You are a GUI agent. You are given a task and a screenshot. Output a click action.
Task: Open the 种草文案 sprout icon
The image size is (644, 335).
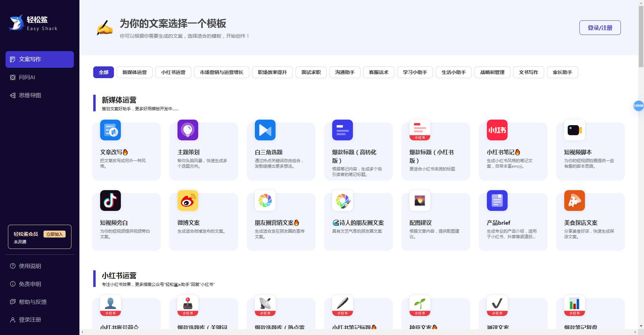[x=420, y=306]
